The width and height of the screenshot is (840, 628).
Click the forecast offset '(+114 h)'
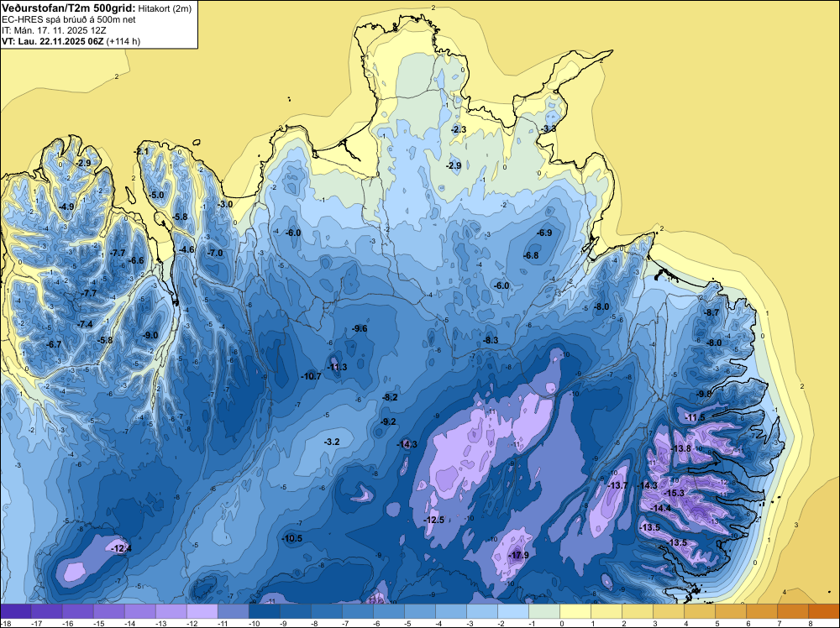[123, 41]
